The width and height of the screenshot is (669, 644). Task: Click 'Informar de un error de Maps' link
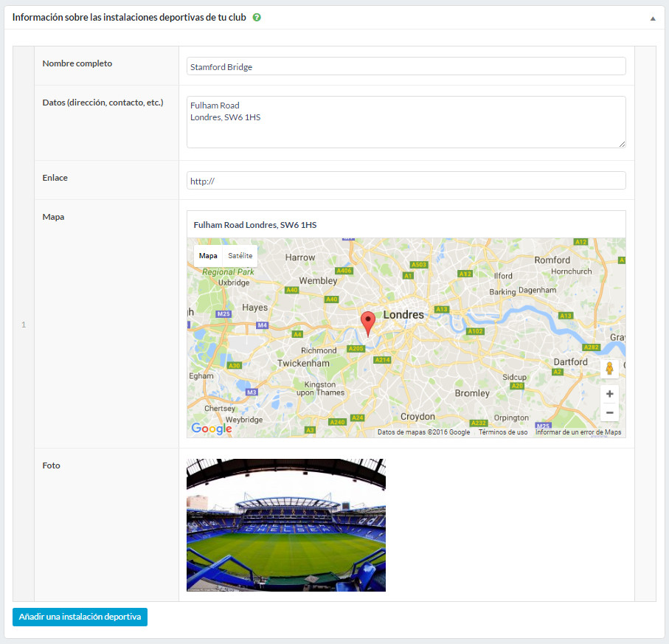click(578, 432)
